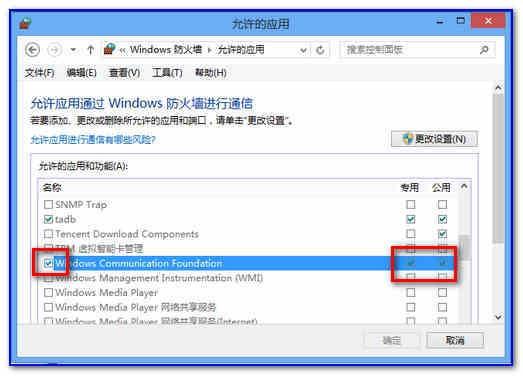The image size is (523, 376).
Task: Expand the address bar history dropdown
Action: pyautogui.click(x=303, y=50)
